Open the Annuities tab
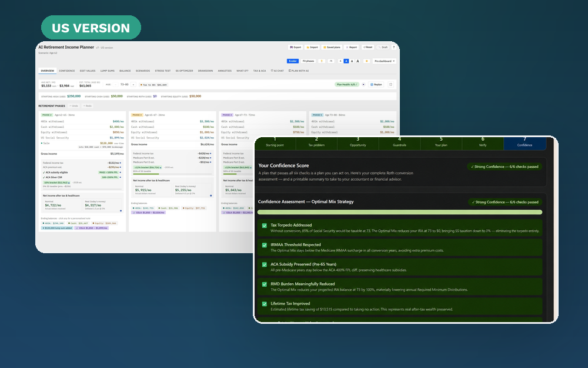The image size is (588, 368). (225, 71)
